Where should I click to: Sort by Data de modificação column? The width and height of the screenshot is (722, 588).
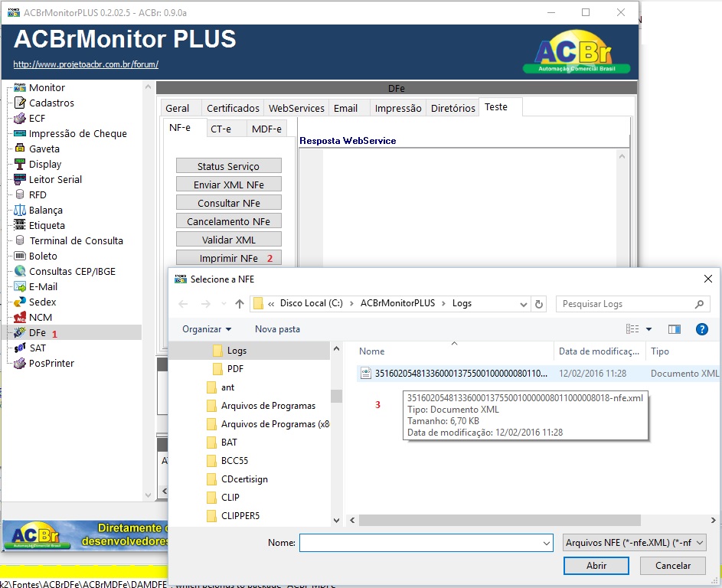[x=599, y=351]
